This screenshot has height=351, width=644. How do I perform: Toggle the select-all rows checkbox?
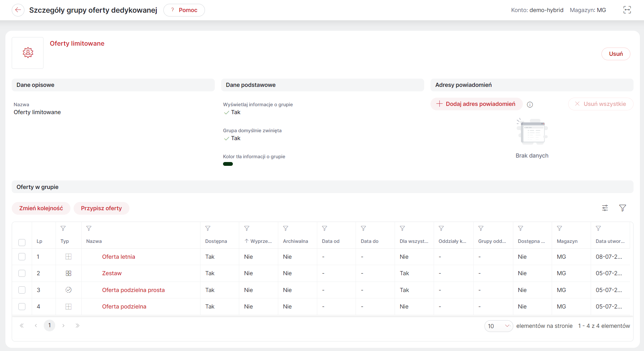22,243
